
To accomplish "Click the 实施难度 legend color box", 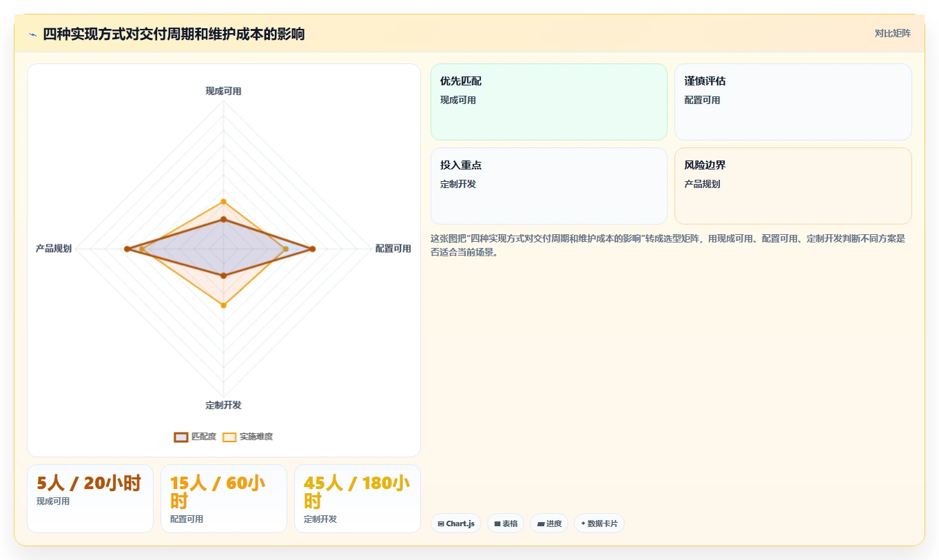I will click(229, 437).
